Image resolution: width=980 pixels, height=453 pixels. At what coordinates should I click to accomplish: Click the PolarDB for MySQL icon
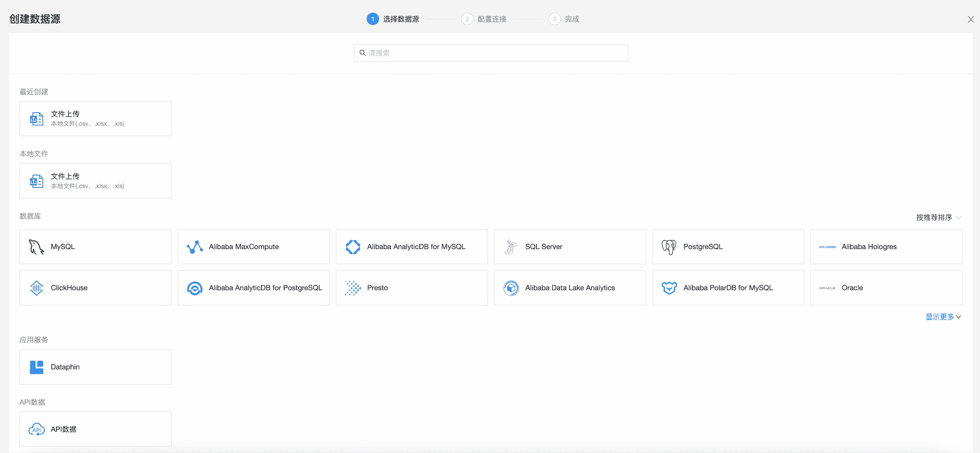pos(669,288)
